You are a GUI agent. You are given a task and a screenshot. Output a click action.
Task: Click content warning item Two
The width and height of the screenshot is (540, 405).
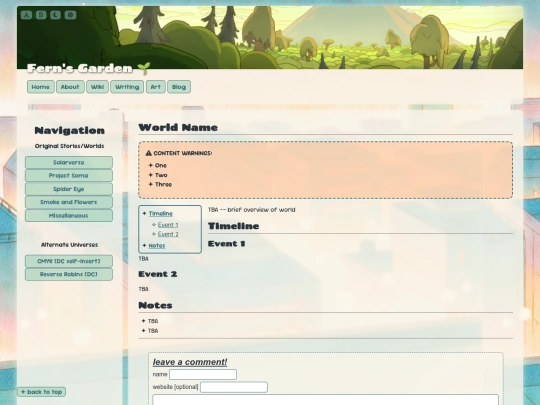pyautogui.click(x=161, y=175)
